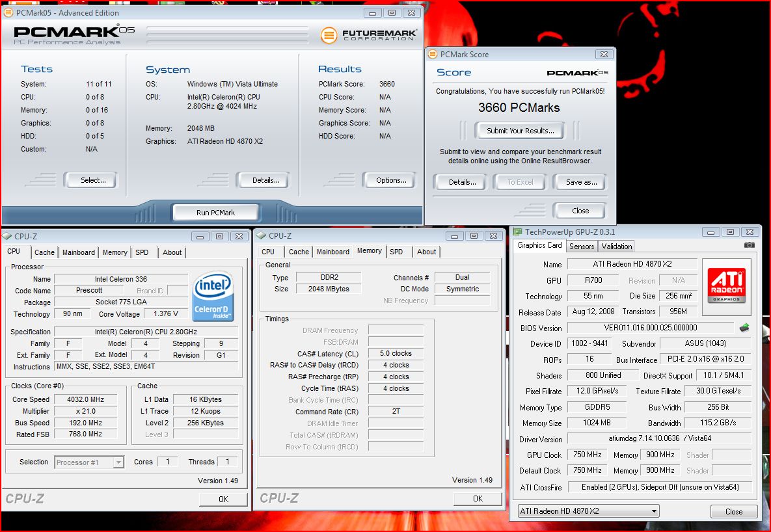Open Memory tab in left CPU-Z

[x=115, y=252]
